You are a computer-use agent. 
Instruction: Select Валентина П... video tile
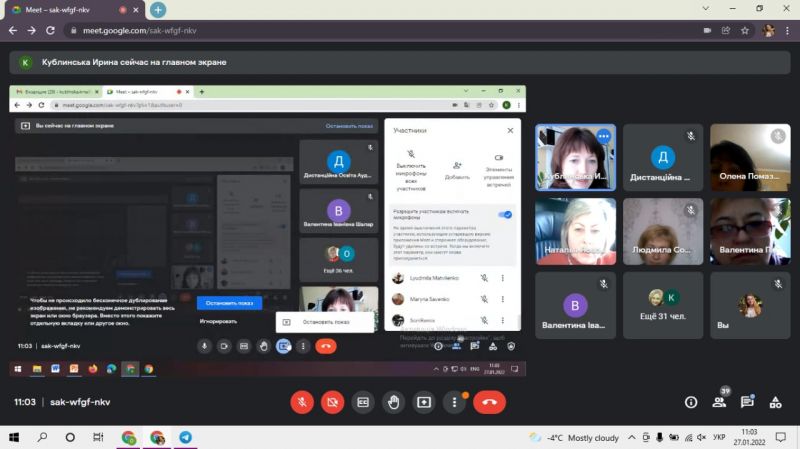[750, 232]
